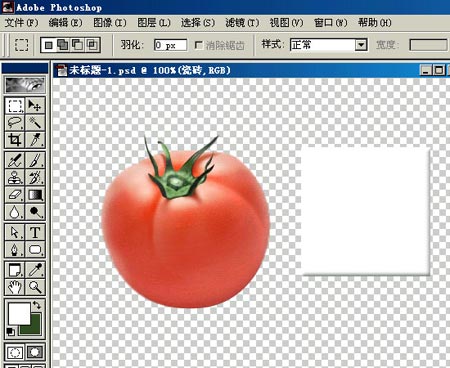The height and width of the screenshot is (368, 450).
Task: Choose the Gradient tool
Action: (x=35, y=194)
